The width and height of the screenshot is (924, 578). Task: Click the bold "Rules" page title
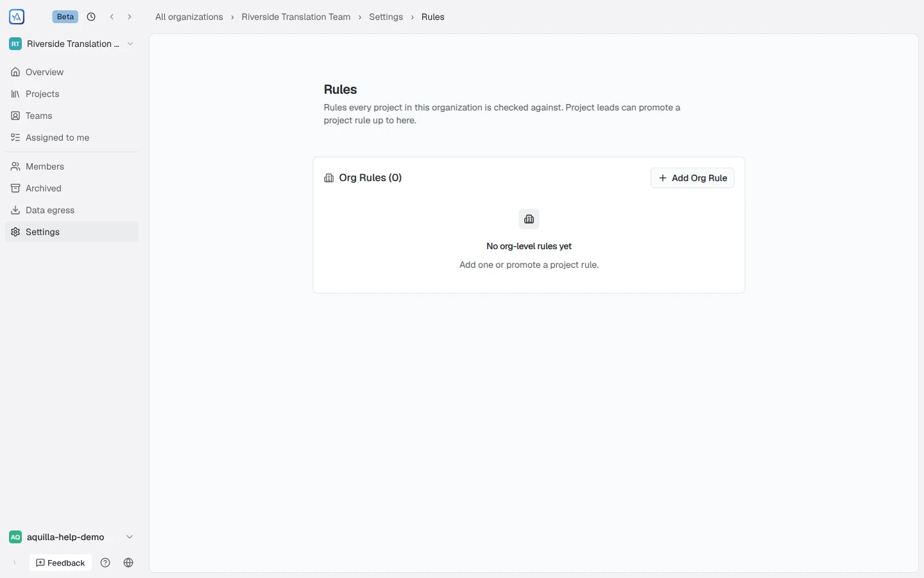click(340, 89)
